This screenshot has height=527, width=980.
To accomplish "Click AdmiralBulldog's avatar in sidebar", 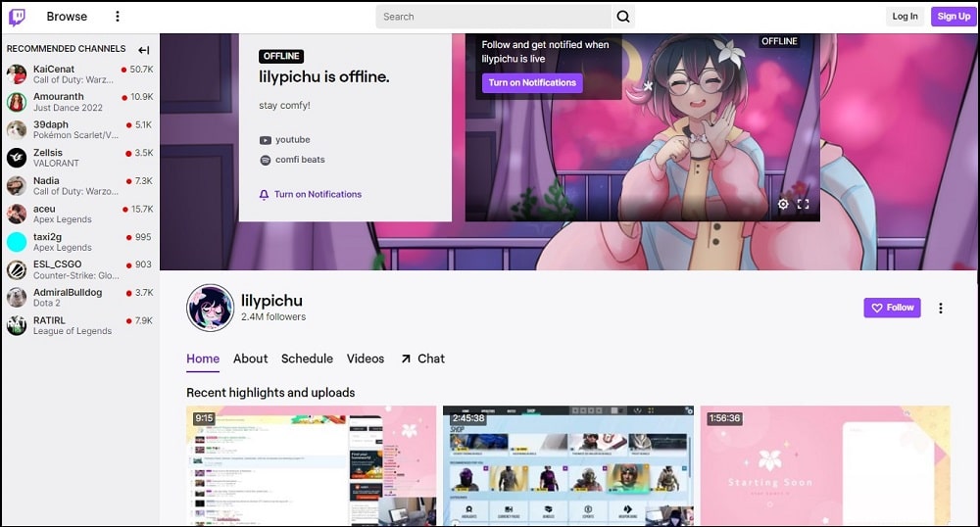I will click(x=17, y=297).
